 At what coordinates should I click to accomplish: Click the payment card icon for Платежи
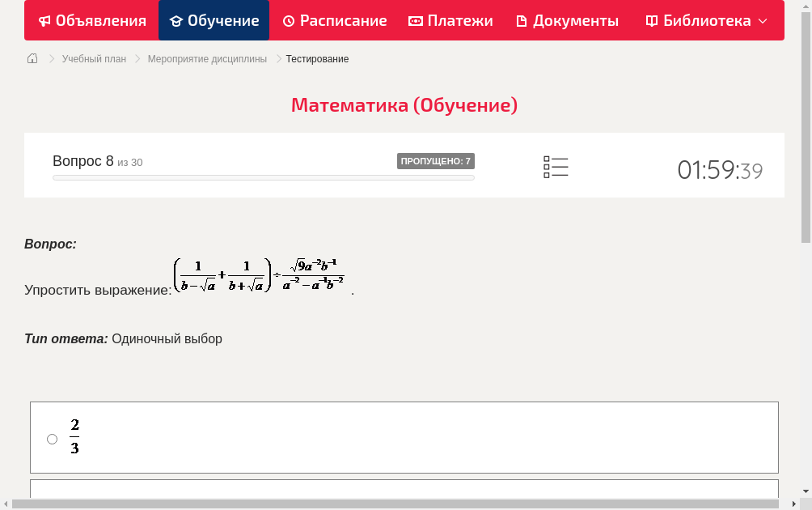pyautogui.click(x=415, y=20)
